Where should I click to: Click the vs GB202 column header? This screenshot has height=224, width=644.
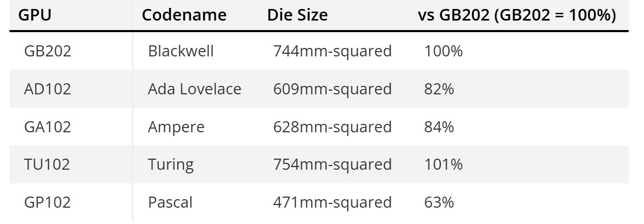point(517,15)
